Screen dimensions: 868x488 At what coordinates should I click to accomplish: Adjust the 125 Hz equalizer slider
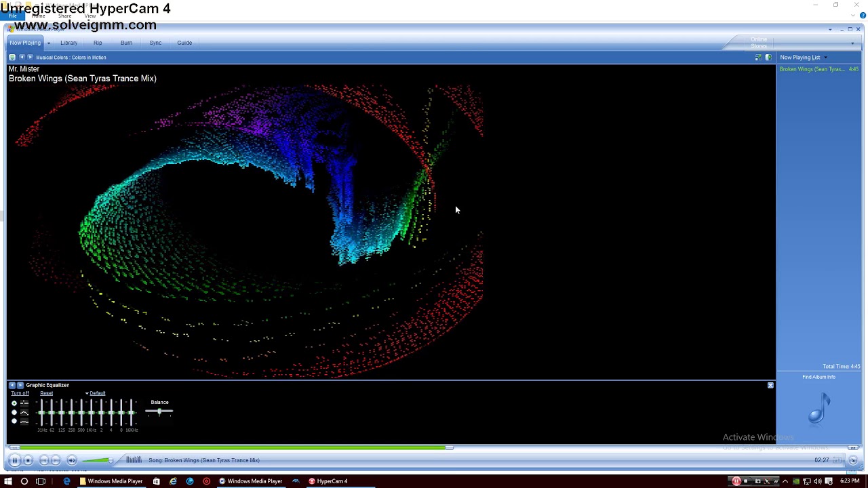(62, 412)
